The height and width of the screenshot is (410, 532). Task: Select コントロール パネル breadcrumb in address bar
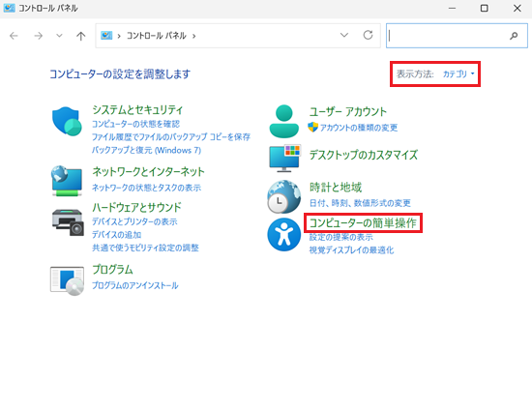coord(157,36)
